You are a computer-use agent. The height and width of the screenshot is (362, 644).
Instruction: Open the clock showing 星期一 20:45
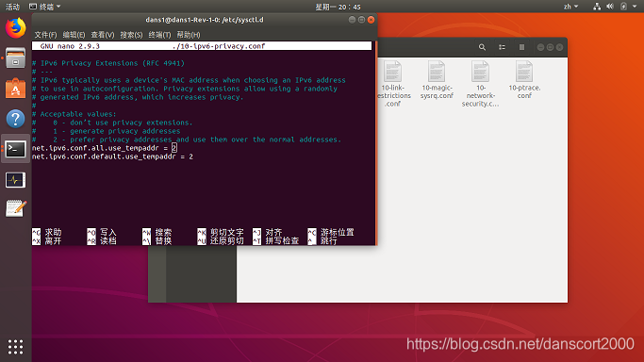pyautogui.click(x=338, y=7)
